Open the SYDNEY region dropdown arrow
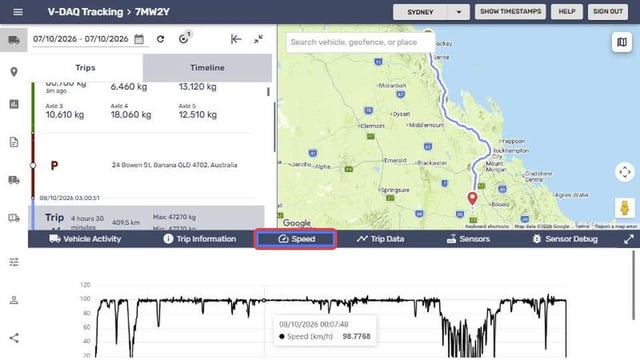Image resolution: width=640 pixels, height=360 pixels. pyautogui.click(x=459, y=12)
